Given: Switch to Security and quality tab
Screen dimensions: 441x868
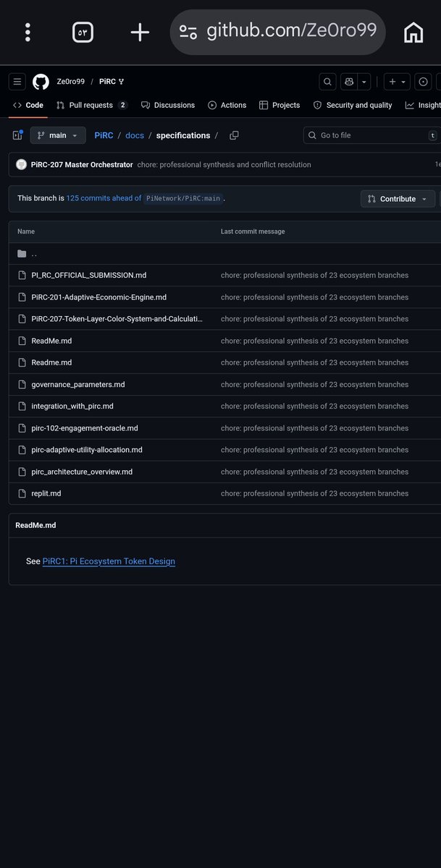Looking at the screenshot, I should pos(353,105).
